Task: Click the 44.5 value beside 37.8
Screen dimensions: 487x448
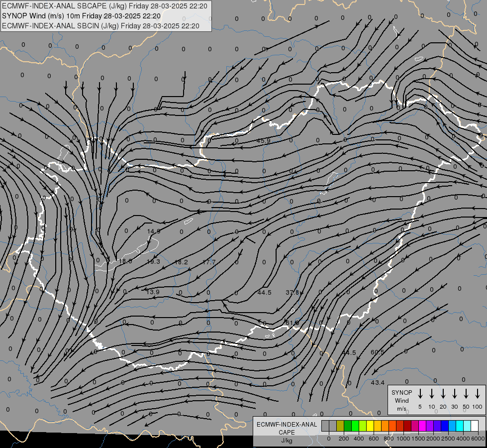Action: (264, 293)
